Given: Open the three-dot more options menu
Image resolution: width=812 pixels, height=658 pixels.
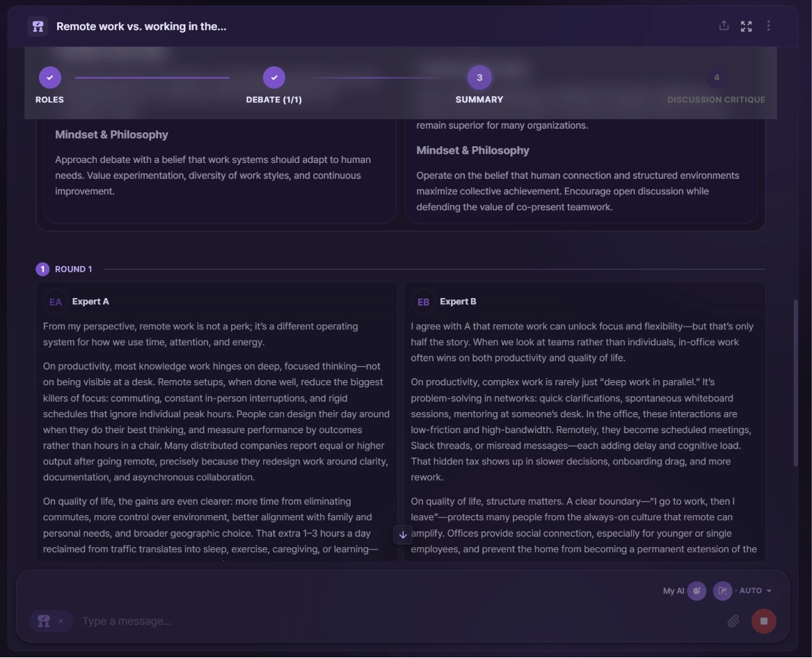Looking at the screenshot, I should [768, 26].
